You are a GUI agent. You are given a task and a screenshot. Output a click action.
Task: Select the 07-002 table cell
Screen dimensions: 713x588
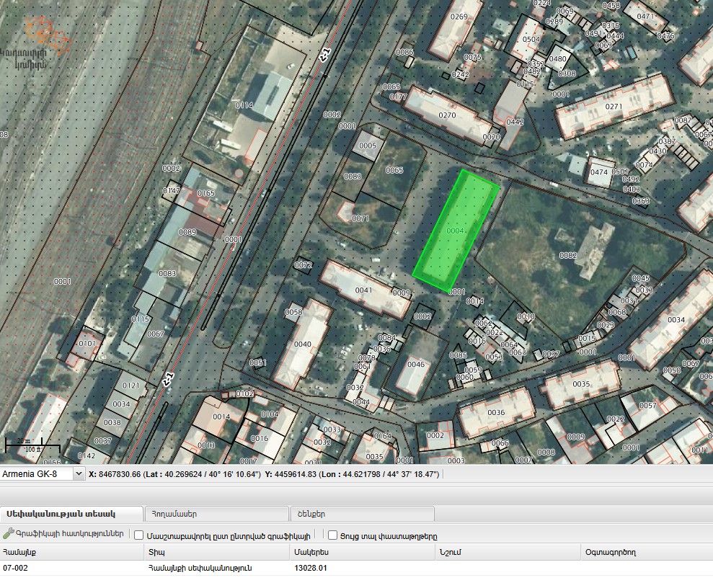(x=72, y=568)
